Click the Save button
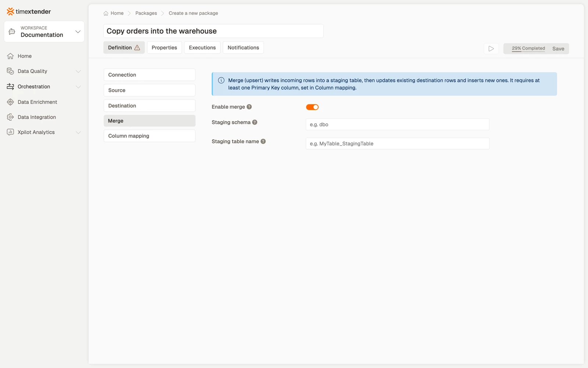 click(558, 49)
